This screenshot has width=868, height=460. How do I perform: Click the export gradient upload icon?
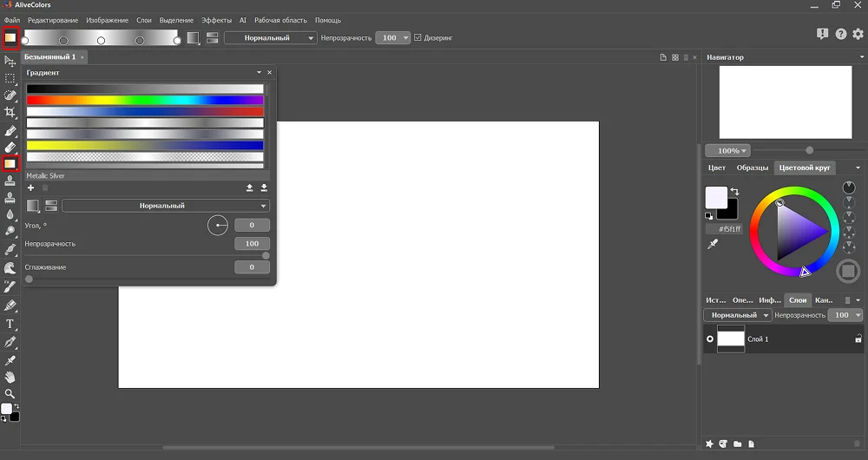tap(250, 188)
